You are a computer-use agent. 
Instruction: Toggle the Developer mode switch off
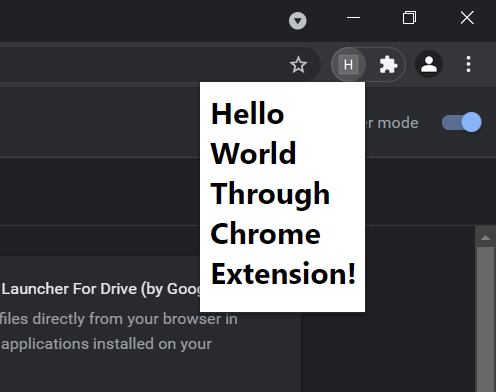462,122
